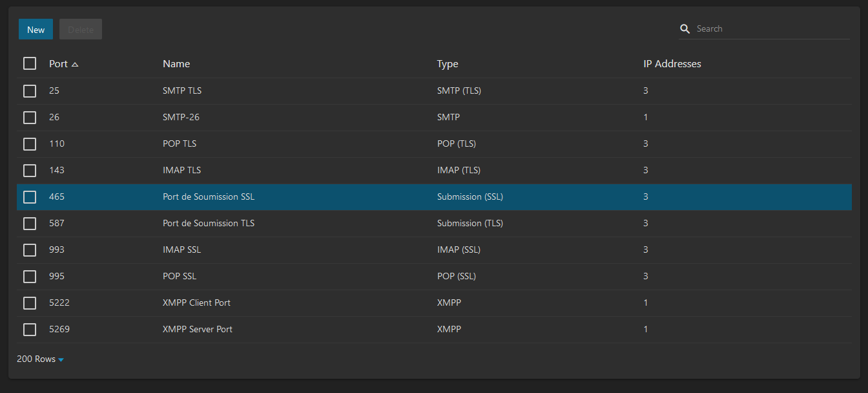Check the box for port 25

pos(30,91)
